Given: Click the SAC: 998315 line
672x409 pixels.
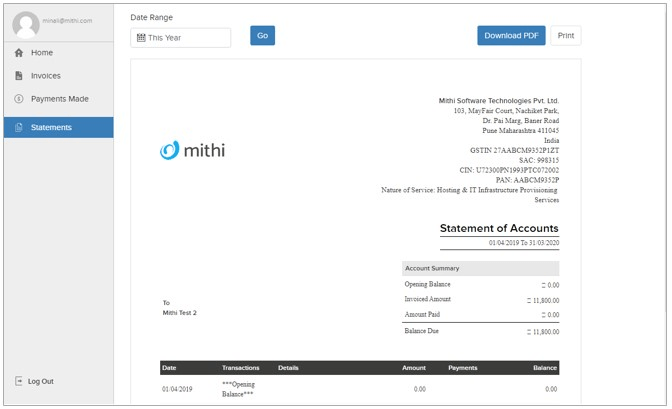Looking at the screenshot, I should [x=539, y=160].
